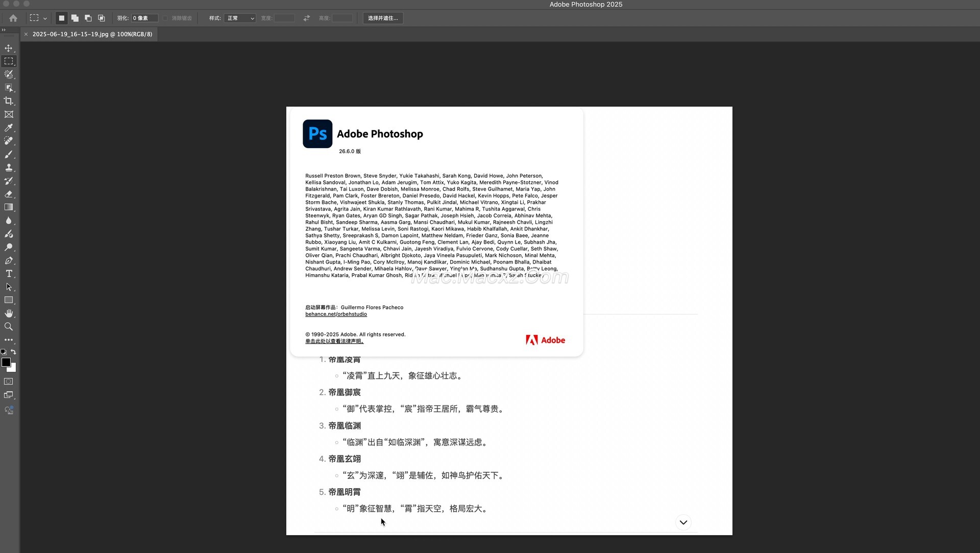
Task: Choose New Selection mode
Action: click(x=61, y=18)
